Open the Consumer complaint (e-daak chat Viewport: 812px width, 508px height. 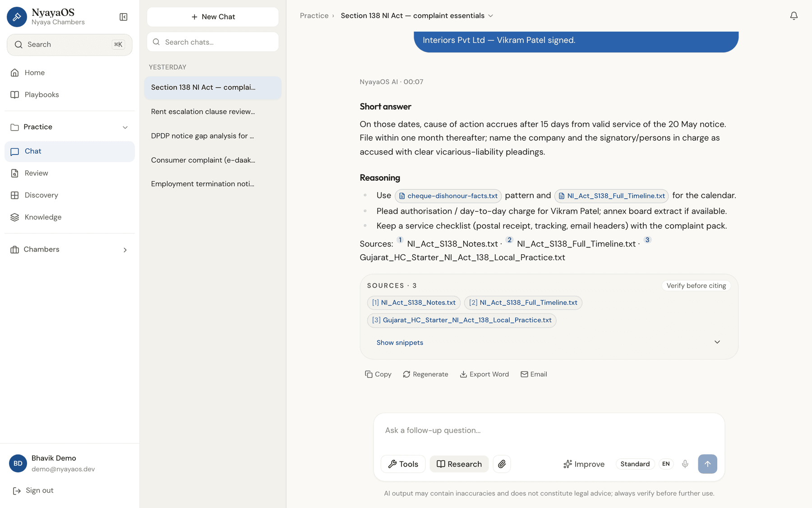pyautogui.click(x=213, y=160)
